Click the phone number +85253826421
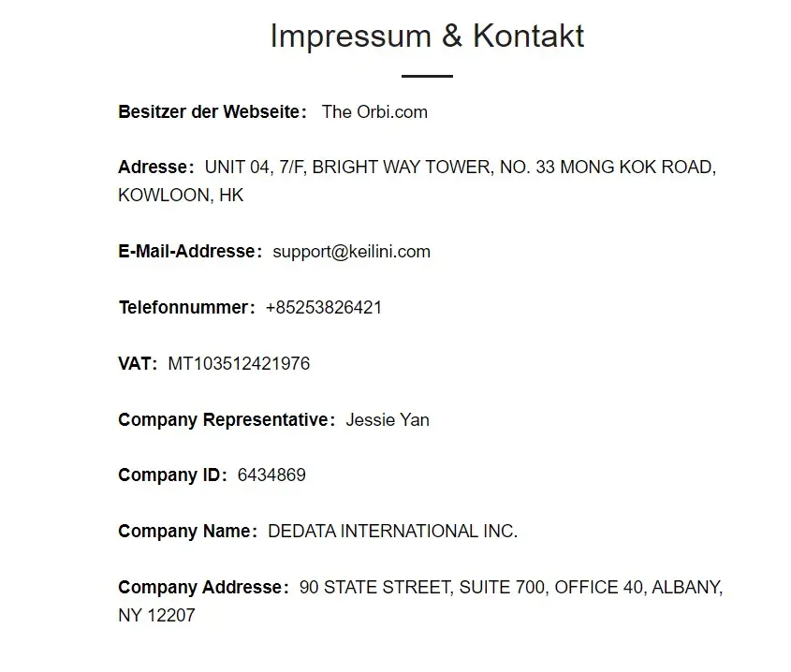 pos(324,307)
